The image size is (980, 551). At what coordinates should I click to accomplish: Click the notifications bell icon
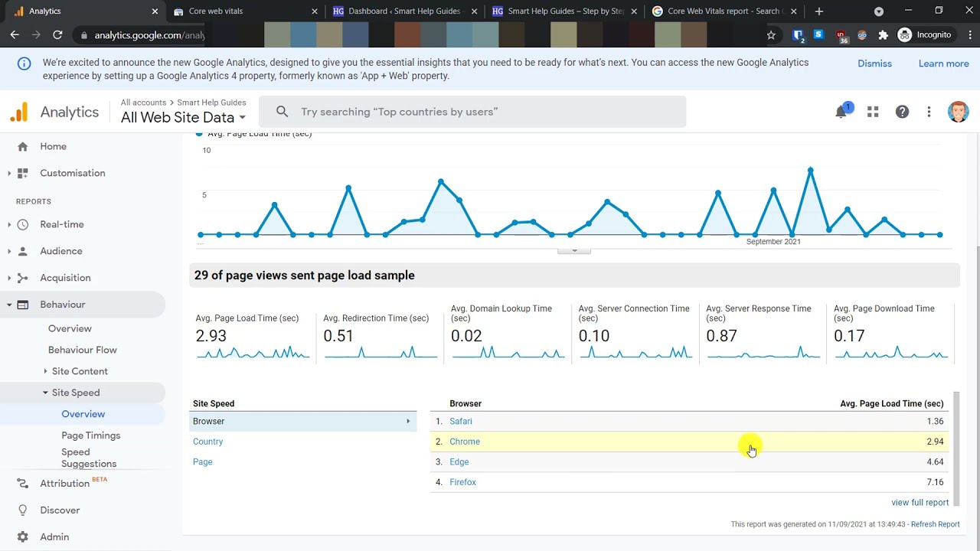click(x=841, y=112)
